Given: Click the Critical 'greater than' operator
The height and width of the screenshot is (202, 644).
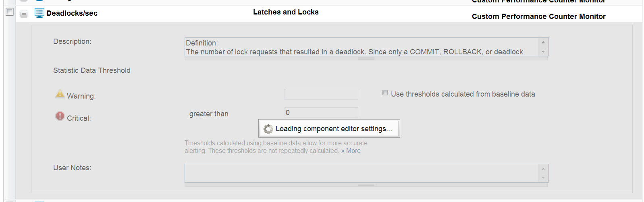Looking at the screenshot, I should click(209, 114).
